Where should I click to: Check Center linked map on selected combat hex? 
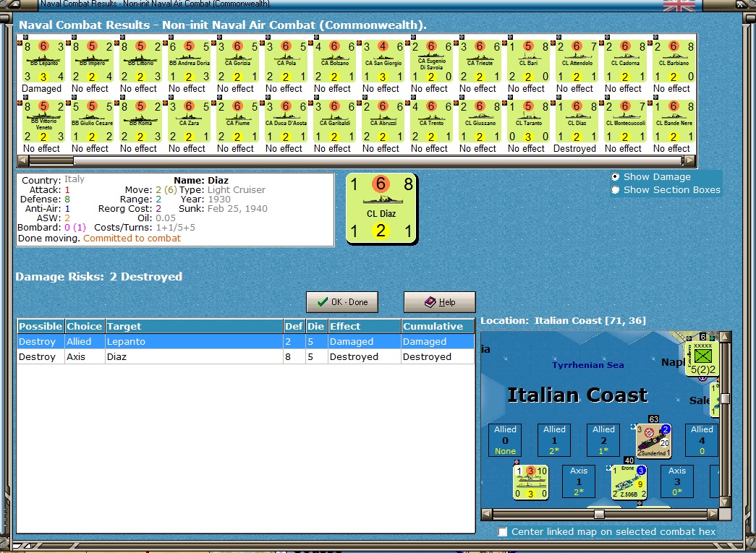click(x=503, y=532)
